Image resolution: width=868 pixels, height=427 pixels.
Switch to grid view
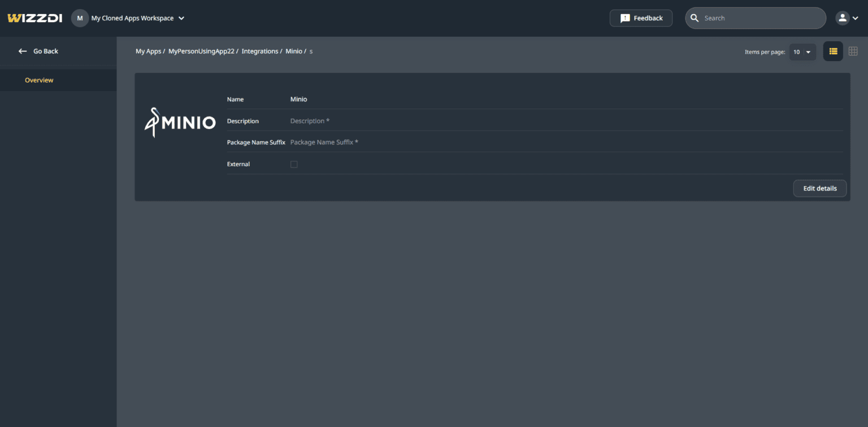tap(853, 51)
